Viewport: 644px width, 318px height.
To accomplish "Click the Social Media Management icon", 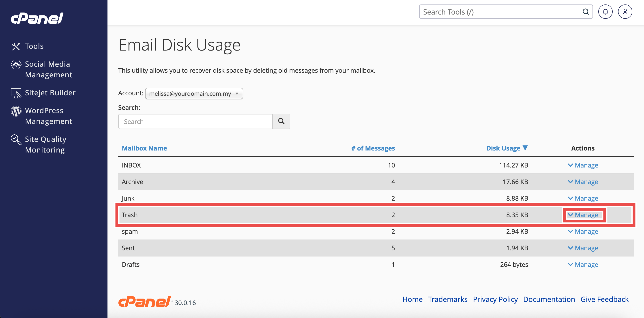I will click(16, 64).
